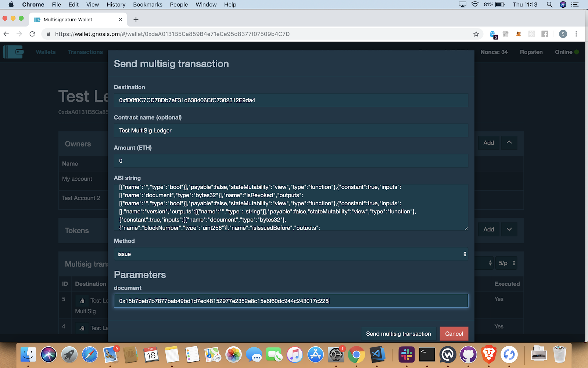588x368 pixels.
Task: Open the History menu in menu bar
Action: pyautogui.click(x=116, y=4)
